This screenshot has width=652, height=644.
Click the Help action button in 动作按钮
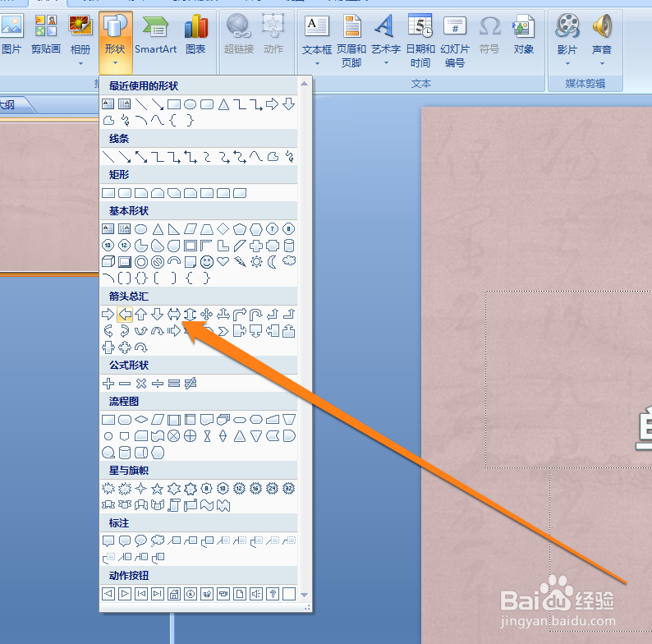click(273, 594)
